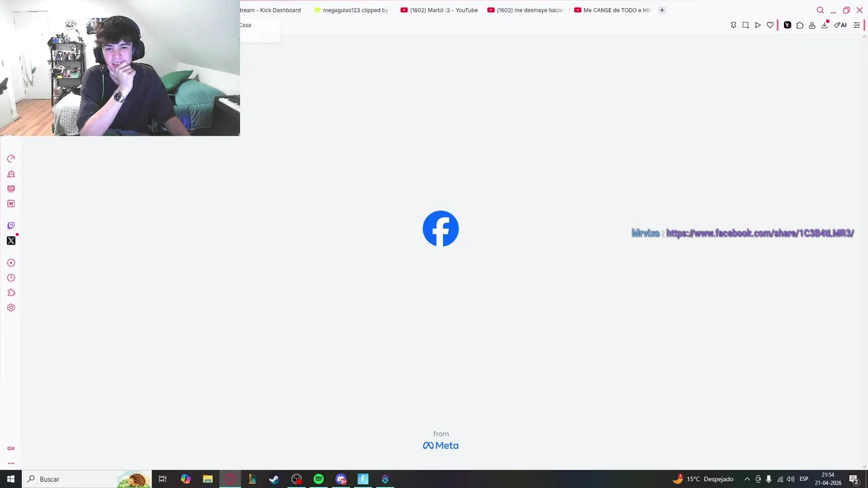Click the microphone tray icon
Image resolution: width=868 pixels, height=488 pixels.
pyautogui.click(x=769, y=479)
